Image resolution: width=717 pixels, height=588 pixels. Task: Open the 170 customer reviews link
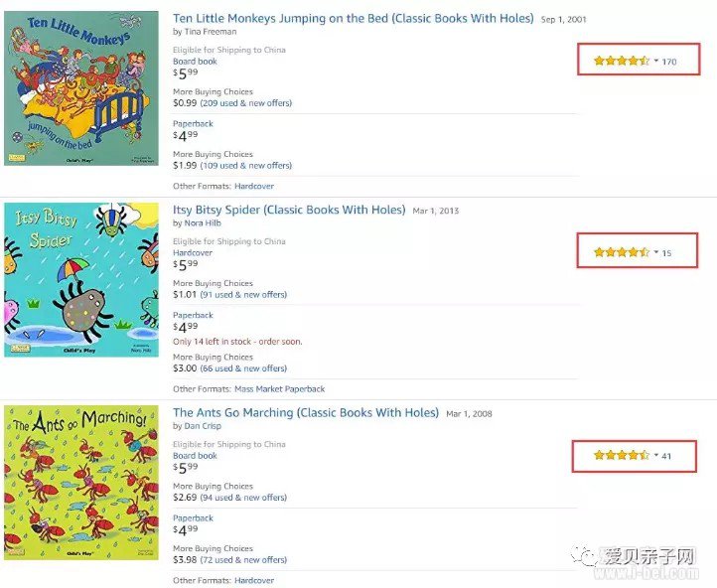pyautogui.click(x=669, y=63)
